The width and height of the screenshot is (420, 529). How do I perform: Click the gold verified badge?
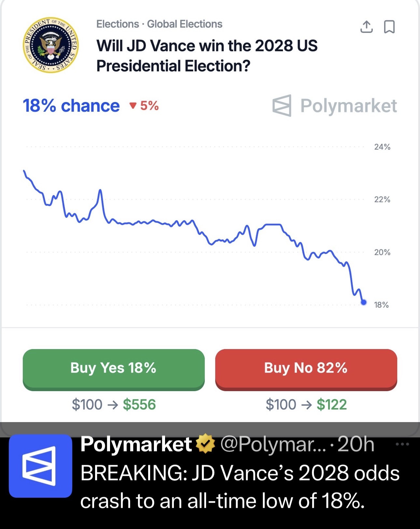(x=205, y=444)
